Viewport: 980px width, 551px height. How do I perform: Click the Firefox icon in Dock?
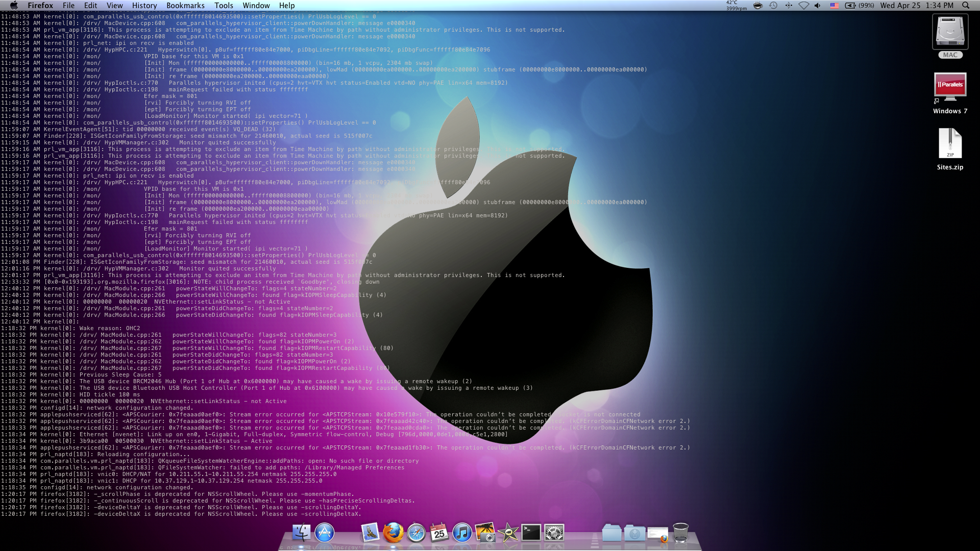[x=393, y=533]
